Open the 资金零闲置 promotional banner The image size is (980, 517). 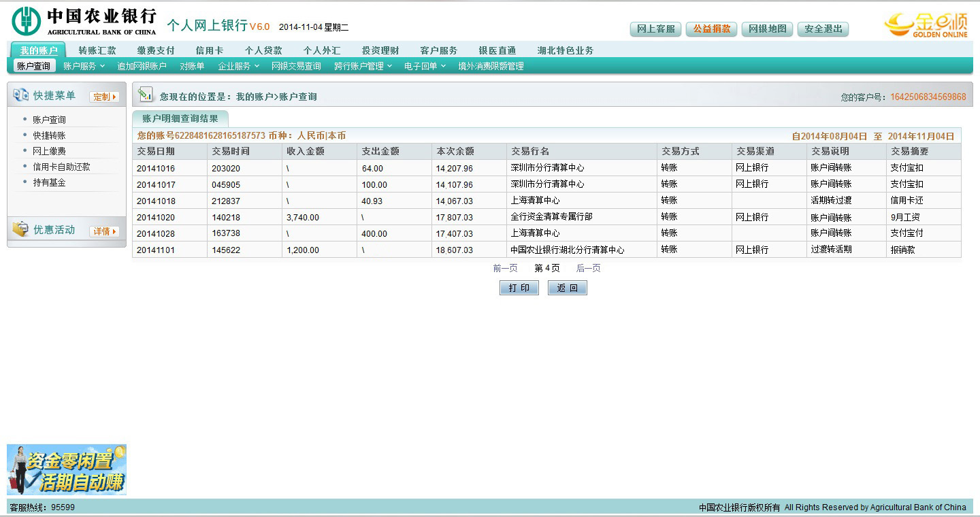67,470
